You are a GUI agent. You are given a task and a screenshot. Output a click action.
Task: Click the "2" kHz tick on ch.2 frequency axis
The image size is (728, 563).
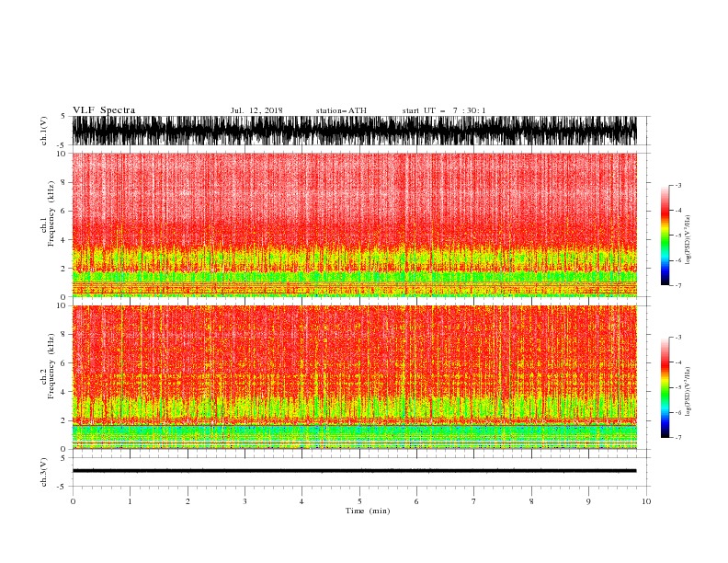tap(63, 420)
